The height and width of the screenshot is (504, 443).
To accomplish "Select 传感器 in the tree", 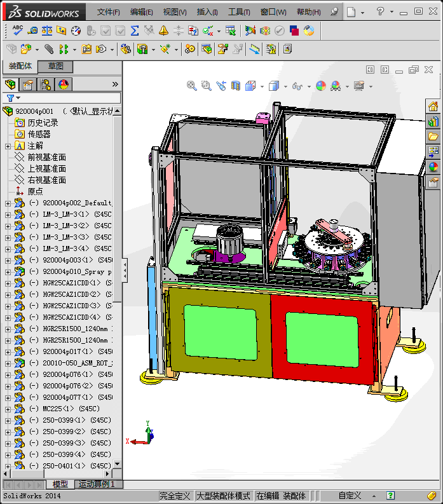I will [39, 134].
